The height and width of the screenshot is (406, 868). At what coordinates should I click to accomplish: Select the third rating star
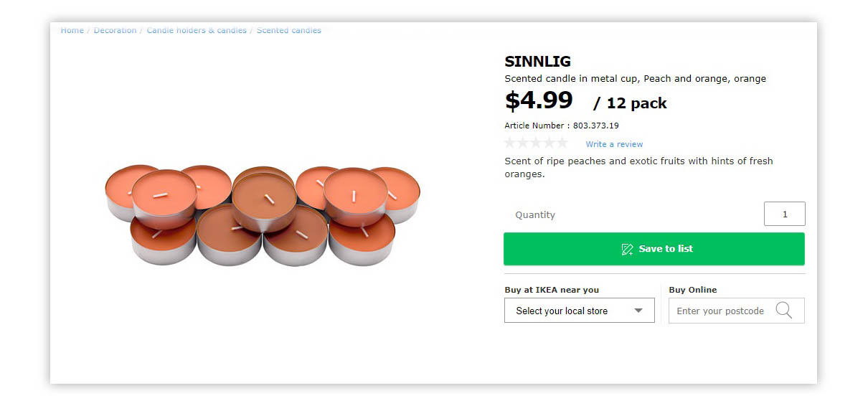point(537,143)
